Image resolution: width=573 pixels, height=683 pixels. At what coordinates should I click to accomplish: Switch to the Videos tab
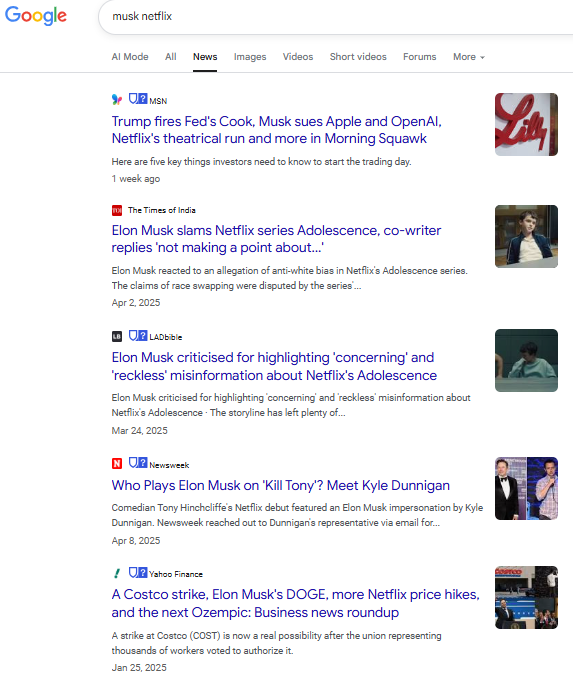coord(298,57)
